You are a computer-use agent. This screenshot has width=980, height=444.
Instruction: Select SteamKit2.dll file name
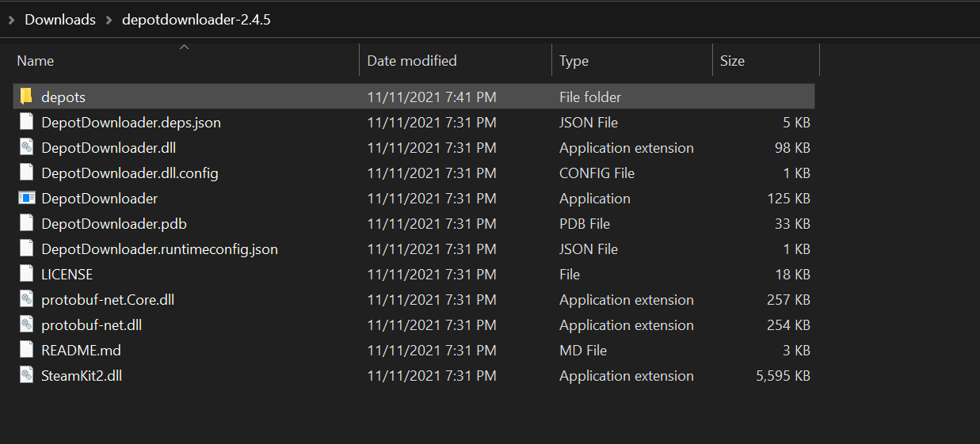click(82, 376)
